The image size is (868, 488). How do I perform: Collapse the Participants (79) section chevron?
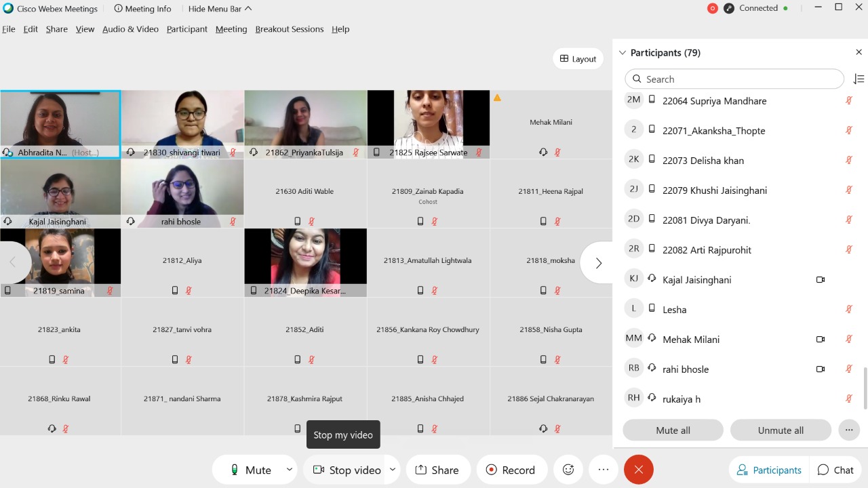pyautogui.click(x=623, y=52)
